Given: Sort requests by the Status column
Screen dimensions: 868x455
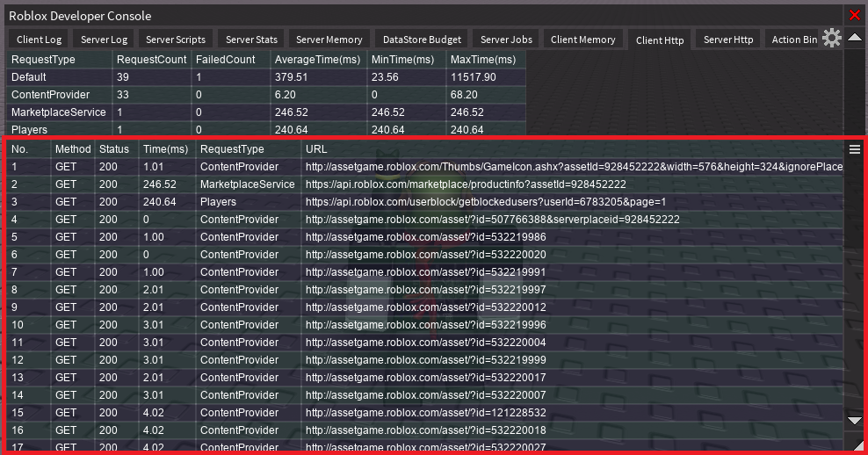Looking at the screenshot, I should [114, 149].
